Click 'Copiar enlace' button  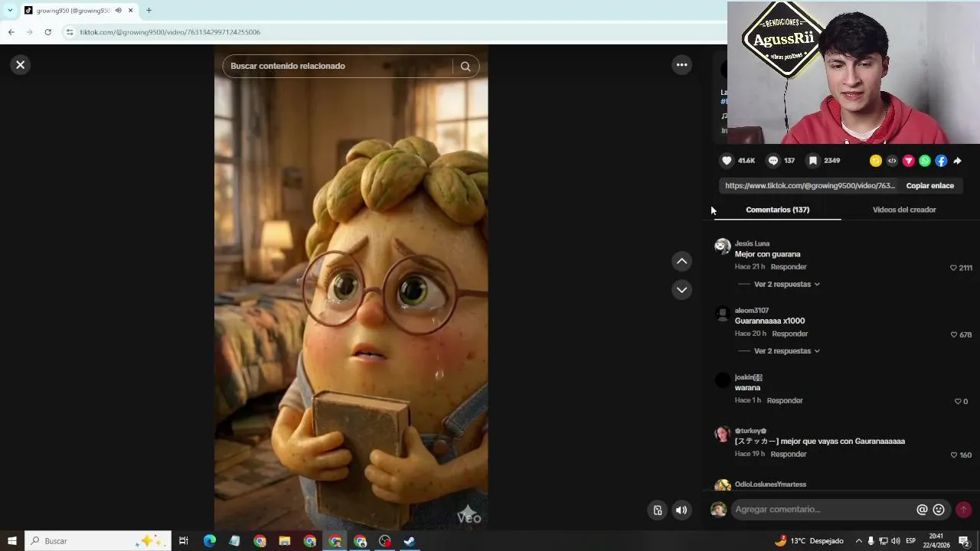[x=929, y=186]
